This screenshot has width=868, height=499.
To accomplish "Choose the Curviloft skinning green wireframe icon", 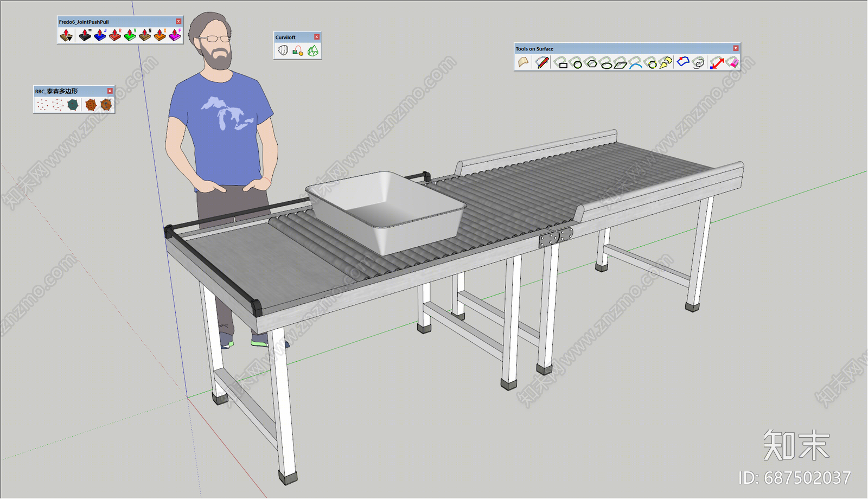I will (x=313, y=50).
